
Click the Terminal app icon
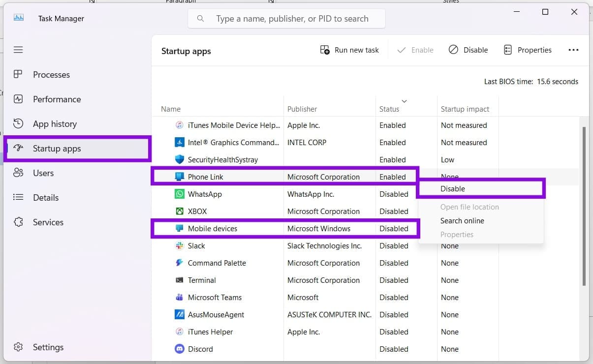tap(180, 280)
